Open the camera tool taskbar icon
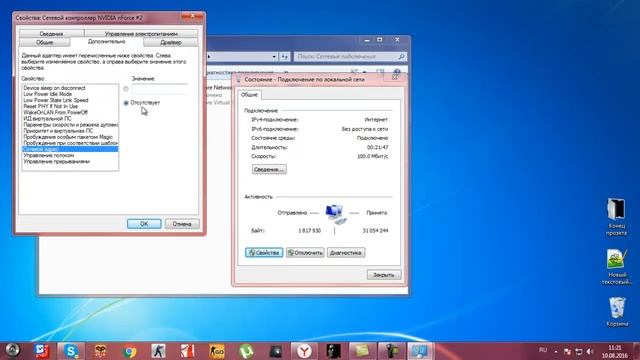Screen dimensions: 640x360 (x=391, y=351)
